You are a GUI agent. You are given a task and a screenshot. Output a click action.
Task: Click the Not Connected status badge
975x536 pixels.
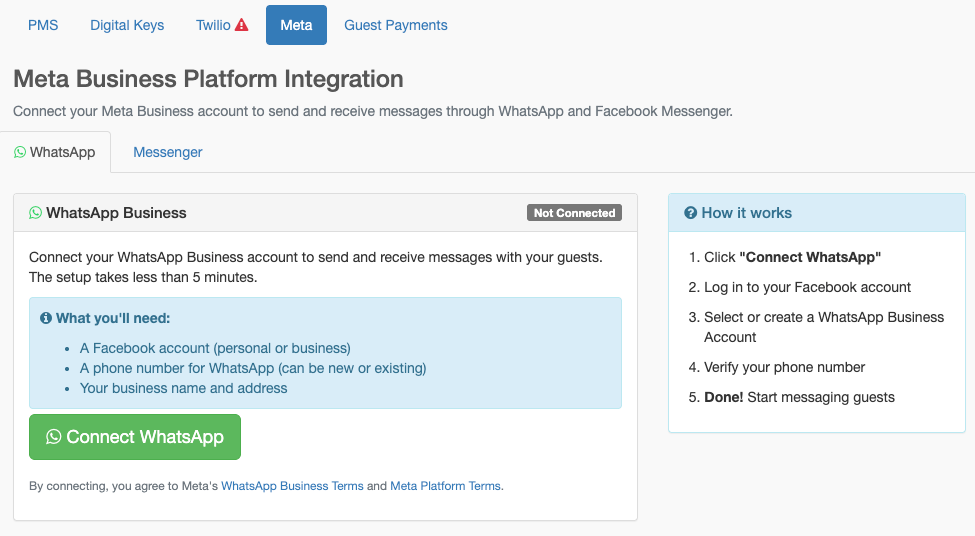pos(574,213)
